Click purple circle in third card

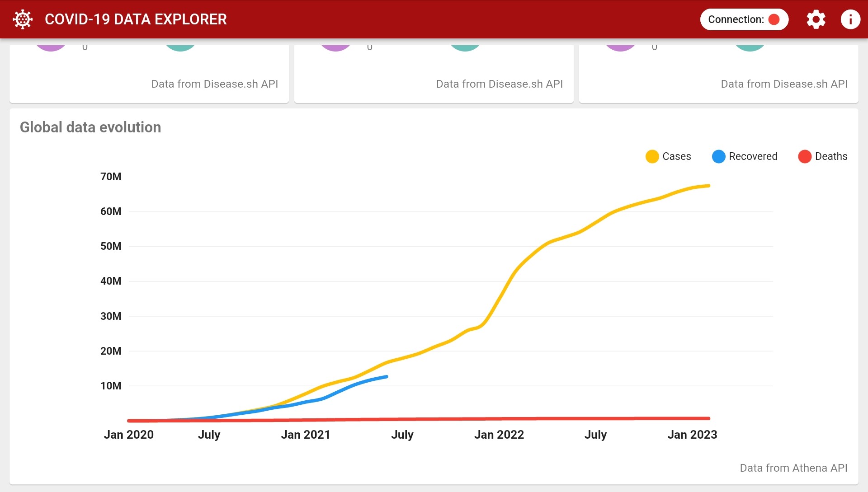[x=620, y=47]
